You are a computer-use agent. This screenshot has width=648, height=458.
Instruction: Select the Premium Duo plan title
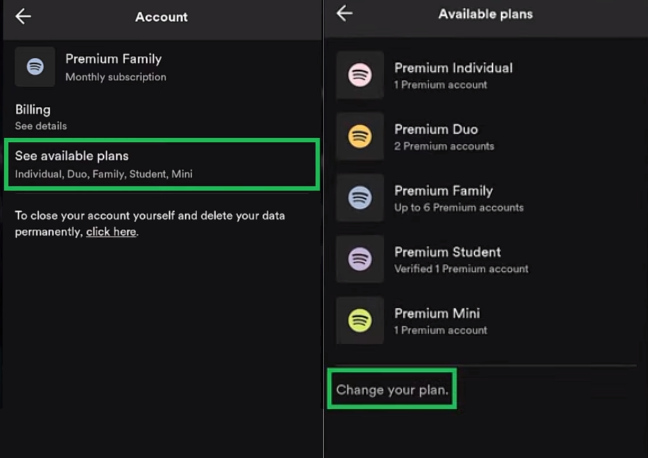pos(436,129)
